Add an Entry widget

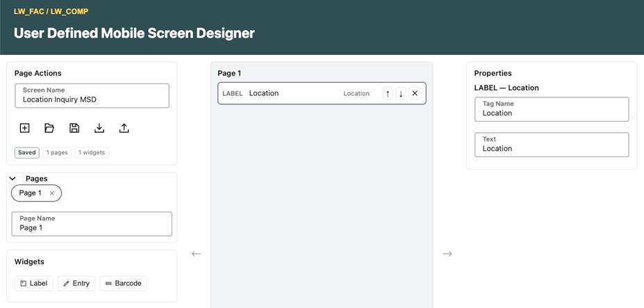click(76, 284)
